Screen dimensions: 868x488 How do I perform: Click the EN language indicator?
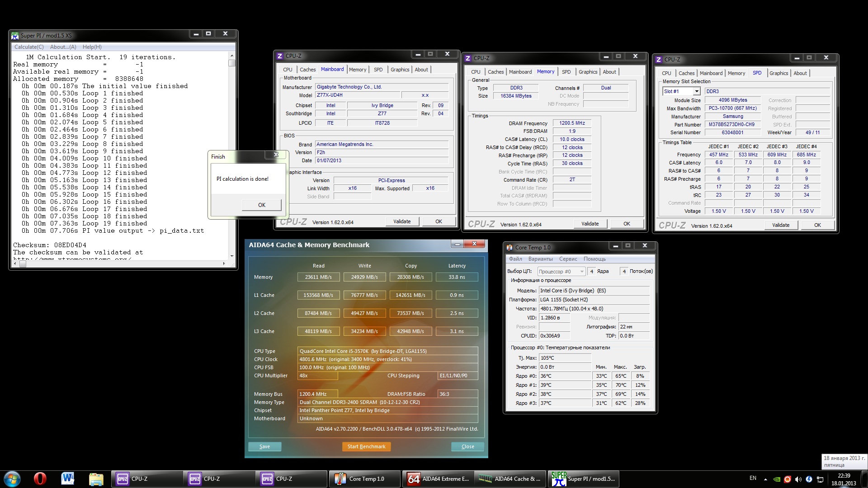(x=753, y=478)
